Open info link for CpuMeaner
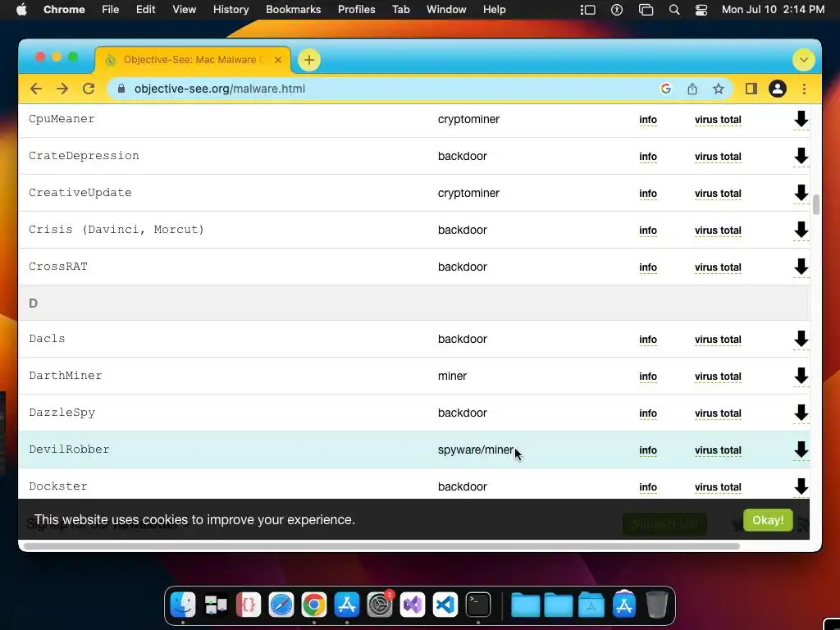This screenshot has height=630, width=840. click(648, 120)
